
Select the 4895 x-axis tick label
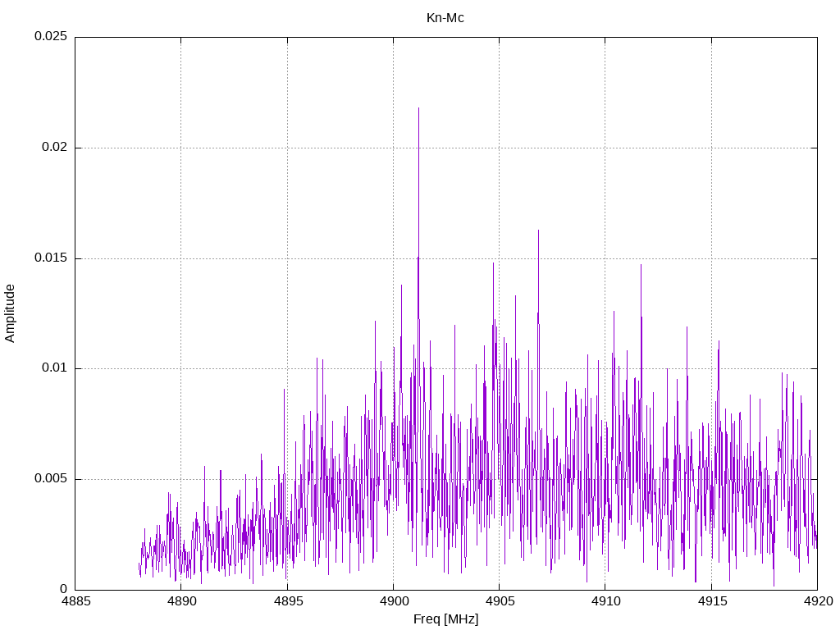287,602
